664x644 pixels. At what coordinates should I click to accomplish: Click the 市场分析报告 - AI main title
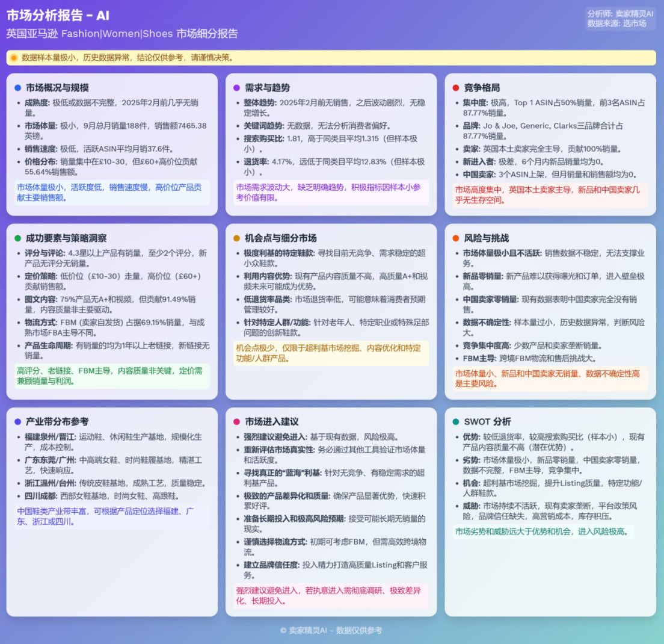point(58,16)
